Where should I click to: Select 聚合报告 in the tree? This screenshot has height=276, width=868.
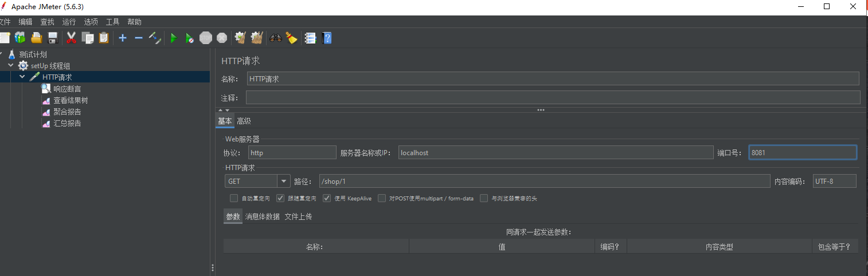(67, 112)
